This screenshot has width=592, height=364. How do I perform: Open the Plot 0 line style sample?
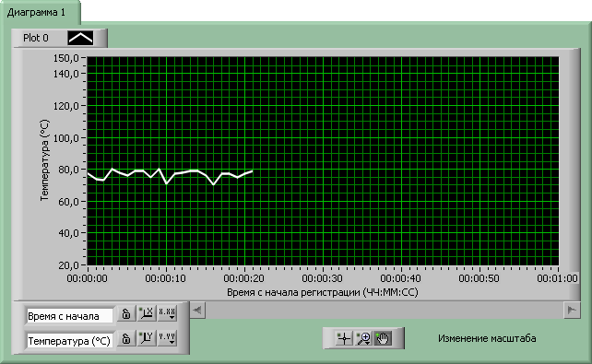[80, 38]
